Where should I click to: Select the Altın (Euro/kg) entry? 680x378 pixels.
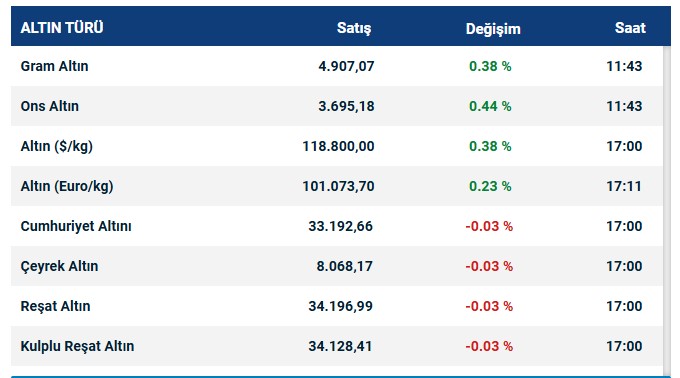[67, 186]
